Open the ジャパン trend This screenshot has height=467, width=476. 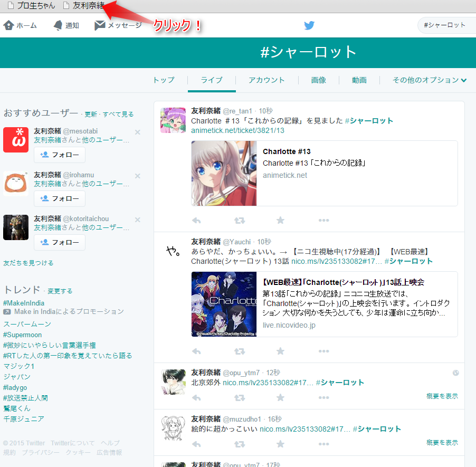pyautogui.click(x=17, y=377)
